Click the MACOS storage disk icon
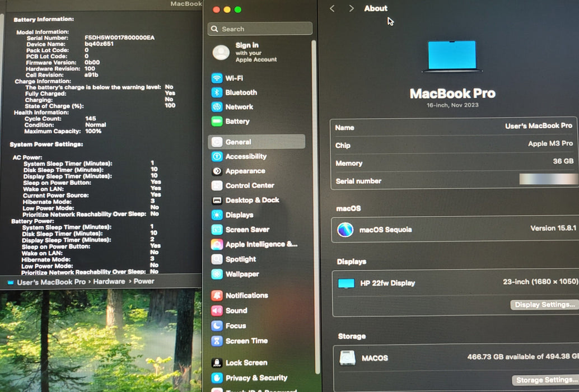 coord(348,358)
